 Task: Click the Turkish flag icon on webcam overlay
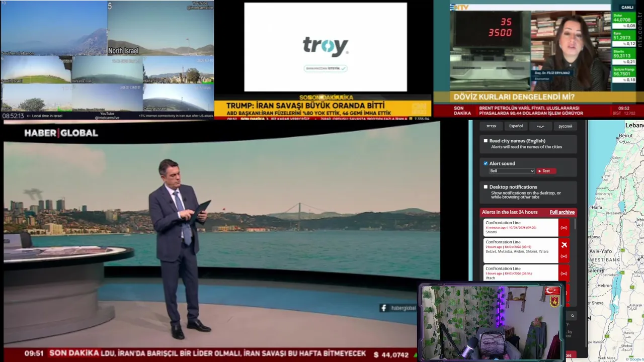(552, 291)
